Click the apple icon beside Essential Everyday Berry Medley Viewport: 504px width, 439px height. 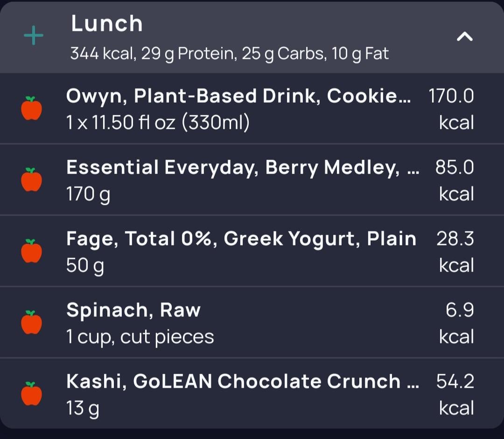[x=32, y=180]
